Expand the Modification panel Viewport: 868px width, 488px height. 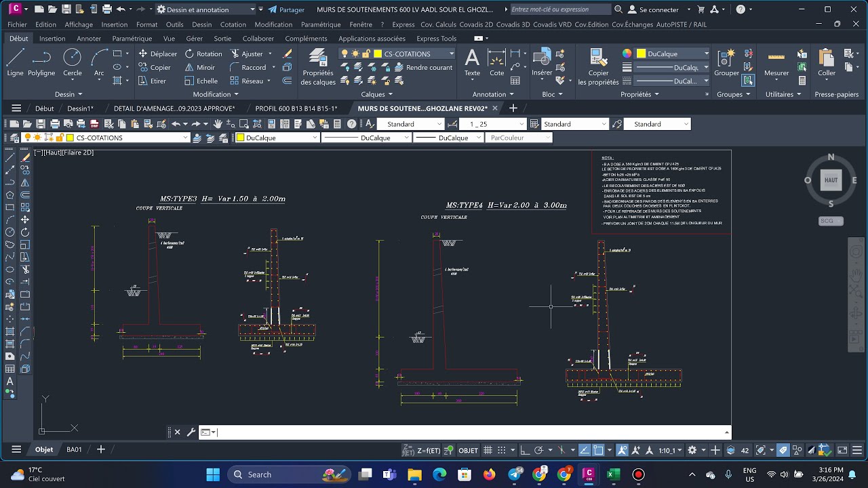[x=216, y=94]
